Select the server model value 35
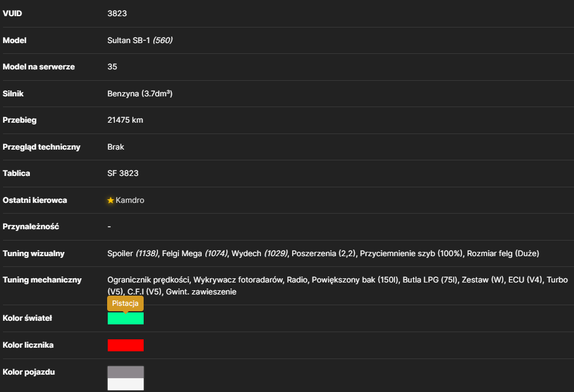Viewport: 574px width, 392px height. pyautogui.click(x=113, y=66)
